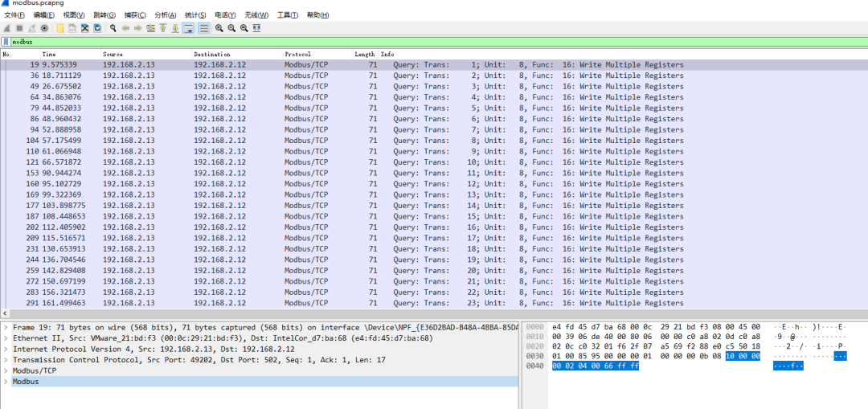Image resolution: width=868 pixels, height=409 pixels.
Task: Click the resize columns toolbar icon
Action: tap(256, 28)
